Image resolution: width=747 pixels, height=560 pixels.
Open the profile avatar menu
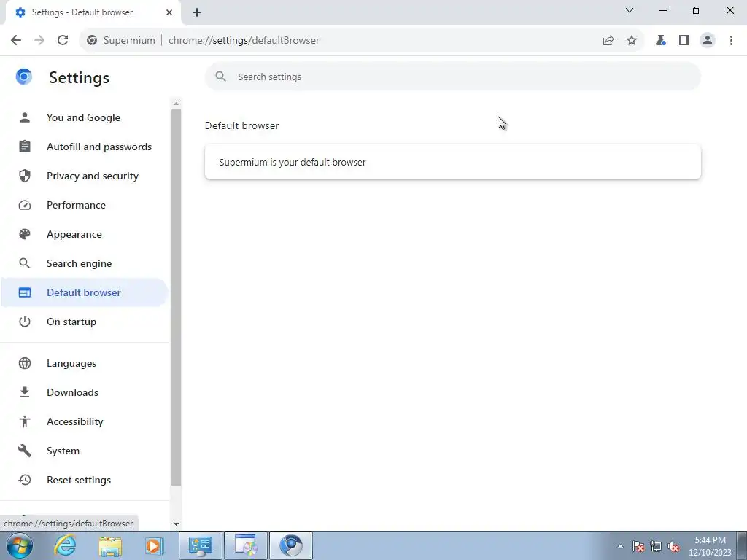pyautogui.click(x=708, y=41)
